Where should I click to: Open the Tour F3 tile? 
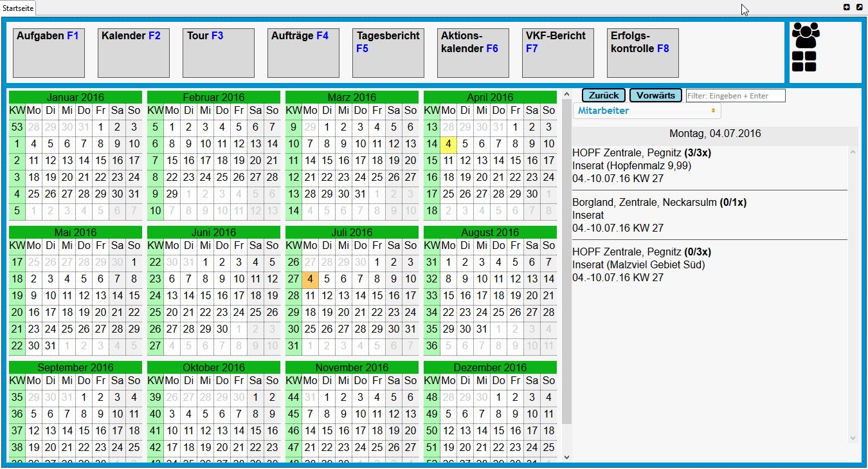pos(219,53)
